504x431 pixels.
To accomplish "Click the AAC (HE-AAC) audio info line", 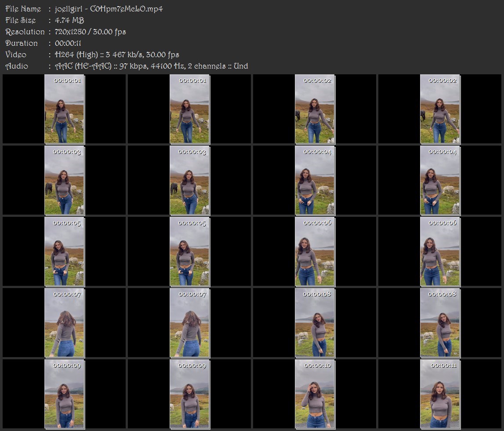I will (x=152, y=66).
